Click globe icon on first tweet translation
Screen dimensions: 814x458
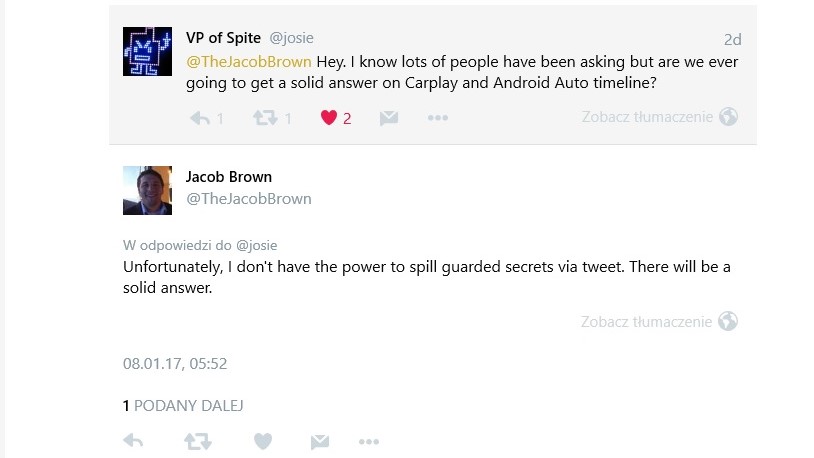(728, 117)
